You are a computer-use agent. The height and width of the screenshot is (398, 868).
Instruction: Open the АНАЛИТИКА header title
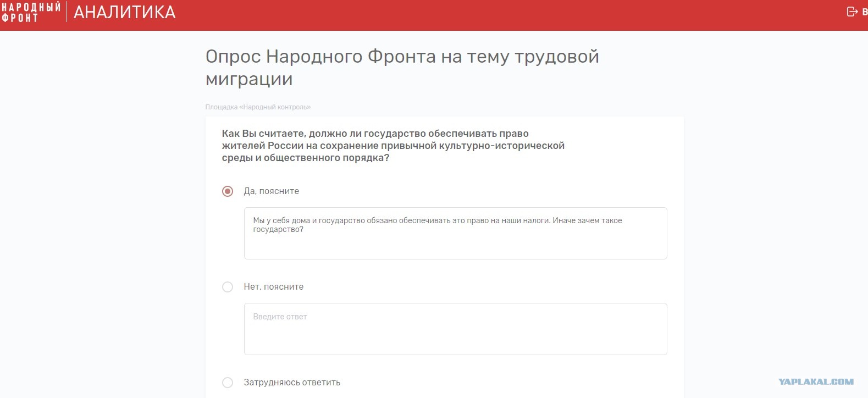click(125, 12)
